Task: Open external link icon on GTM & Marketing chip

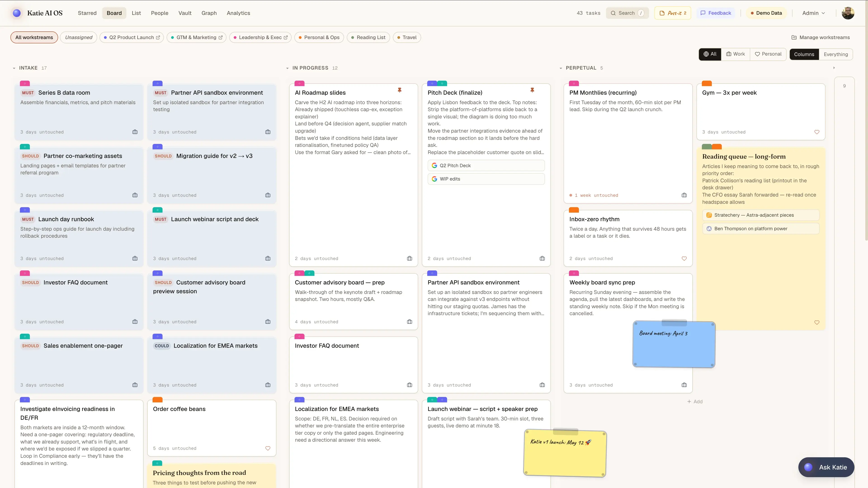Action: pos(220,37)
